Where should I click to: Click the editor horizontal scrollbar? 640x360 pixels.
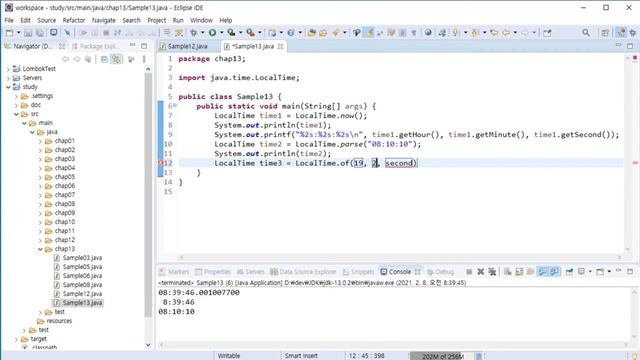coord(400,257)
